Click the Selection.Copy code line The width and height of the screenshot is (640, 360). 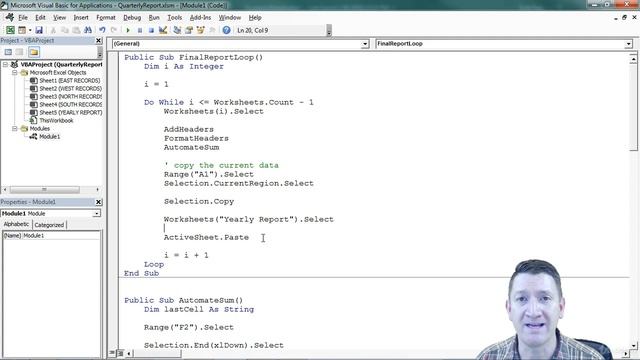(199, 201)
